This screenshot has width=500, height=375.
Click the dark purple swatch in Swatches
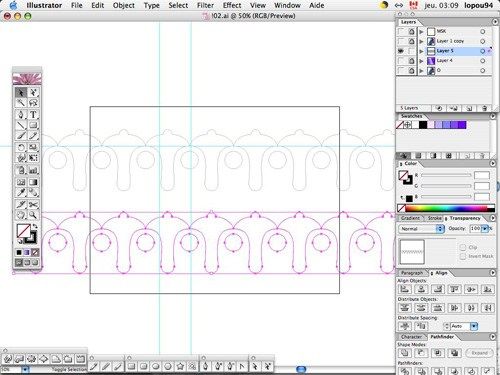(462, 125)
